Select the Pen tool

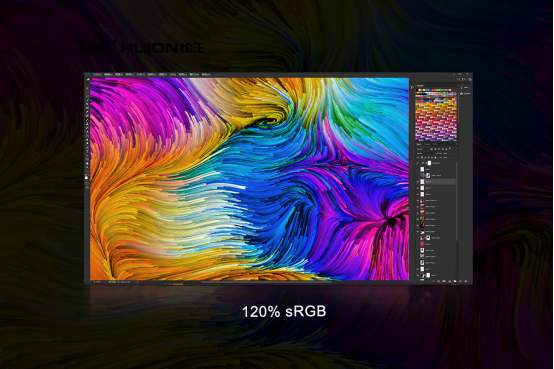coord(87,147)
